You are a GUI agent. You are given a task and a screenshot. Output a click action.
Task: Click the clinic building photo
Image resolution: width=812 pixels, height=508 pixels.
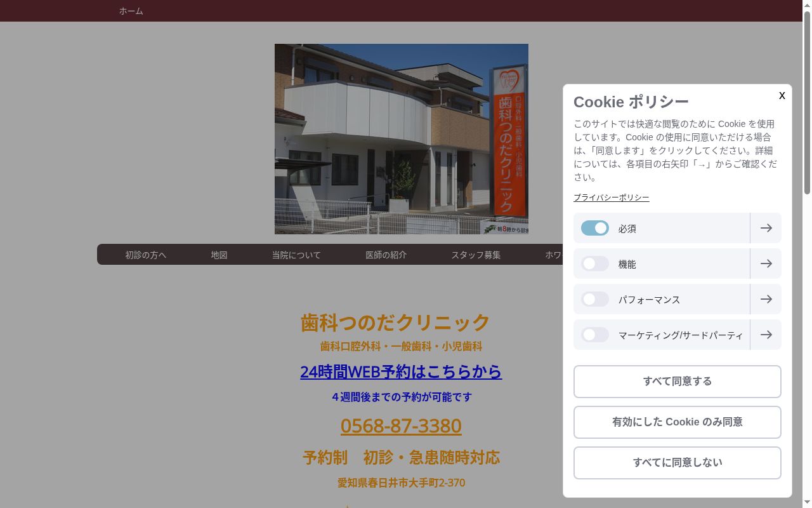click(402, 139)
